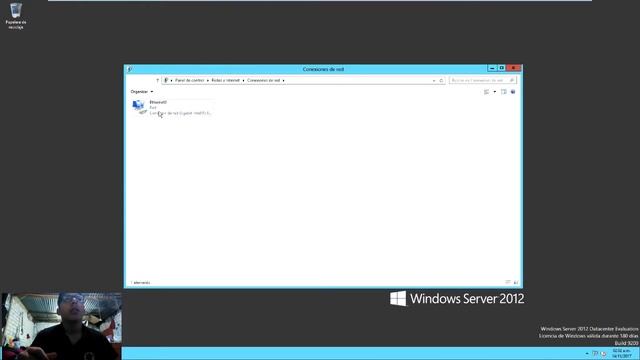
Task: Open the Organizar dropdown menu
Action: 142,92
